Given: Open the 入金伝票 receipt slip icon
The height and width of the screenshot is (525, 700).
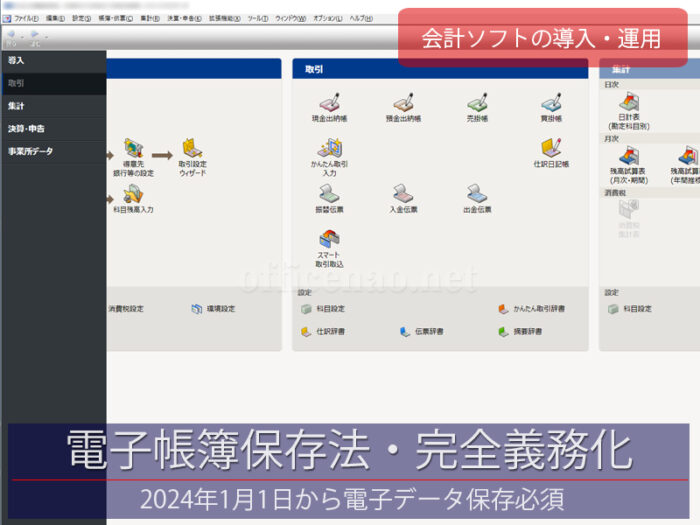Looking at the screenshot, I should (403, 198).
